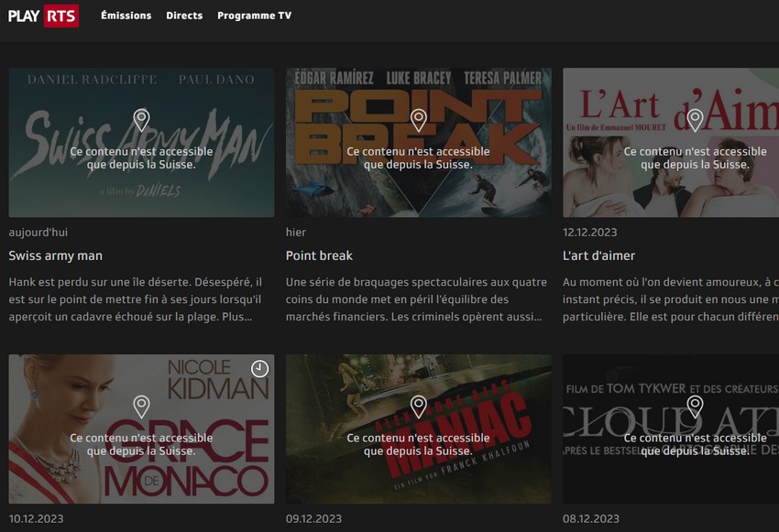This screenshot has height=532, width=779.
Task: Select the Point Break thumbnail
Action: [x=418, y=143]
